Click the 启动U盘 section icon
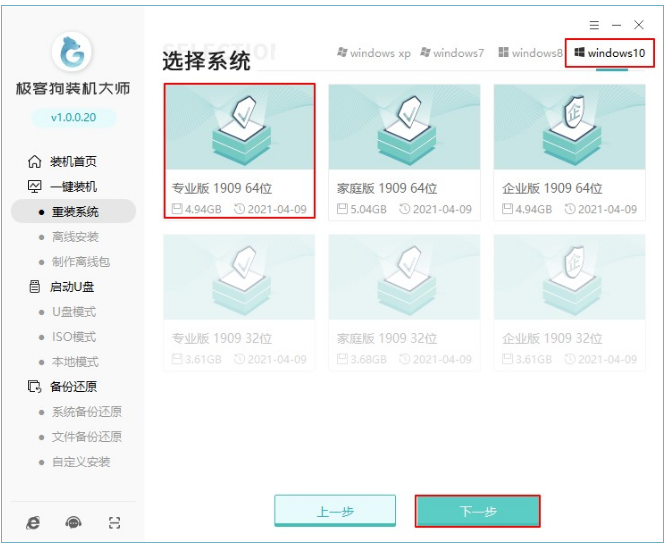671x543 pixels. 35,287
